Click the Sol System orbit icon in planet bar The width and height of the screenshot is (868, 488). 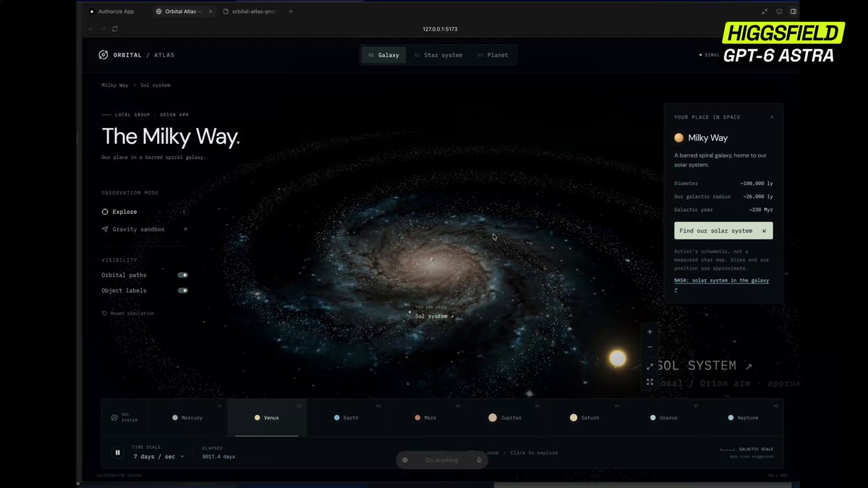coord(114,418)
